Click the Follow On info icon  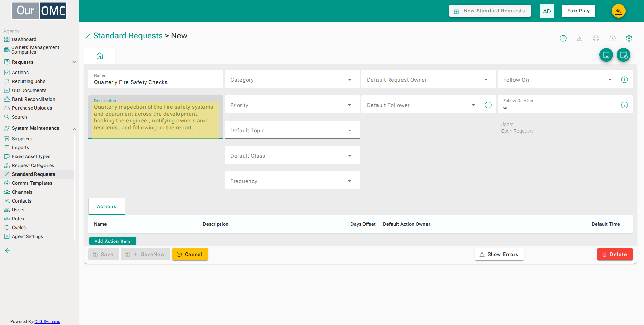pyautogui.click(x=624, y=80)
